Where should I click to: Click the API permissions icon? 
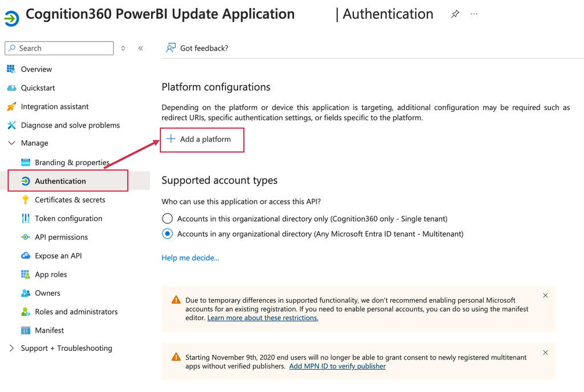click(25, 237)
